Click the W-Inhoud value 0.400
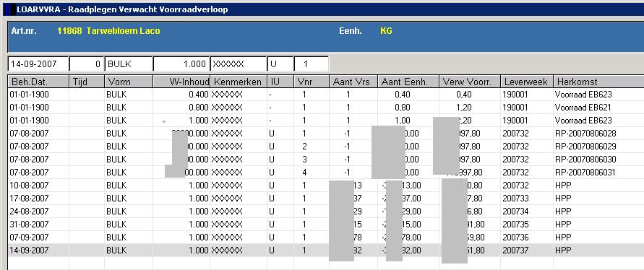Image resolution: width=644 pixels, height=270 pixels. (x=198, y=95)
